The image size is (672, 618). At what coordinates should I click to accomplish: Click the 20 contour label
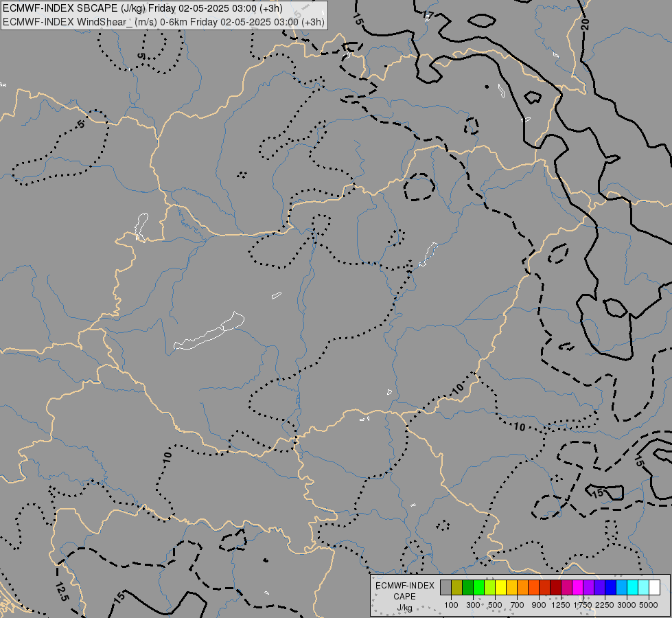(x=585, y=25)
